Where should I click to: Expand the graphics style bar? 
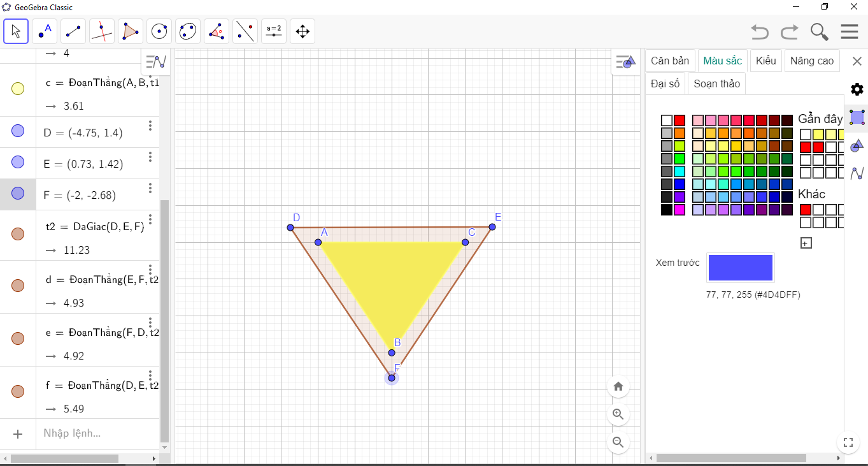pyautogui.click(x=625, y=62)
